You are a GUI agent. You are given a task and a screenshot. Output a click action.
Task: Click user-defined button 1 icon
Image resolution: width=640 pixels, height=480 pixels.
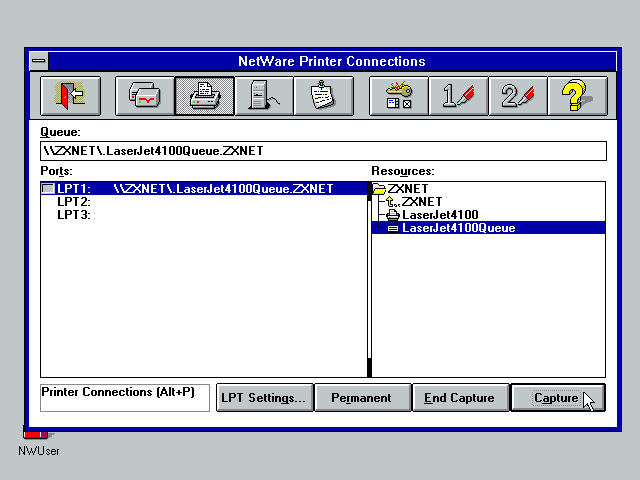click(x=458, y=96)
